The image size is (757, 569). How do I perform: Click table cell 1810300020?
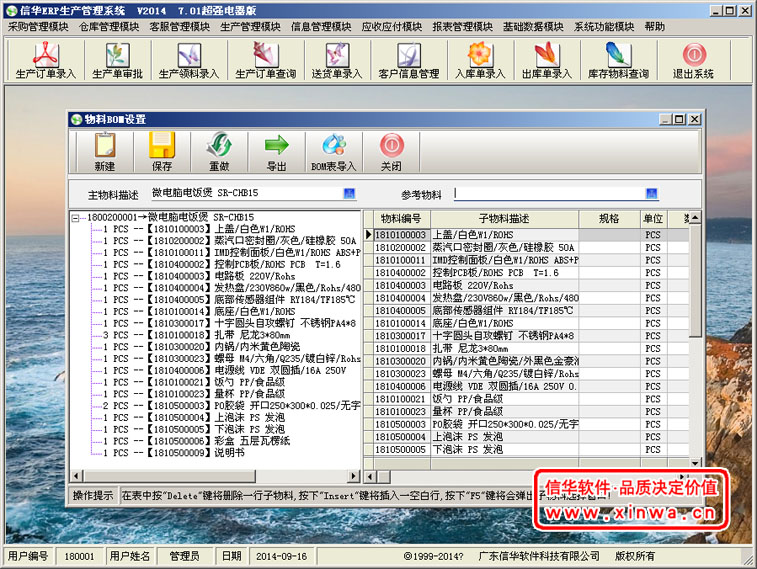[x=401, y=361]
